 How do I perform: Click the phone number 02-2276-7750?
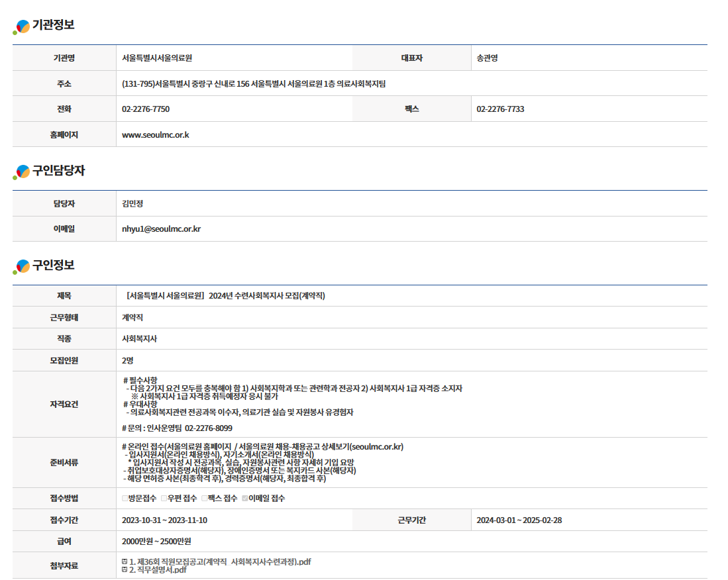pos(146,109)
